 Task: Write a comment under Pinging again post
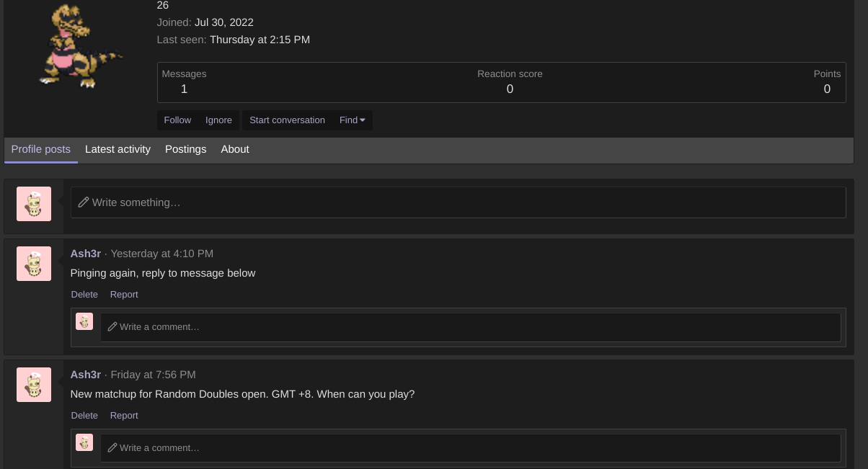[471, 327]
